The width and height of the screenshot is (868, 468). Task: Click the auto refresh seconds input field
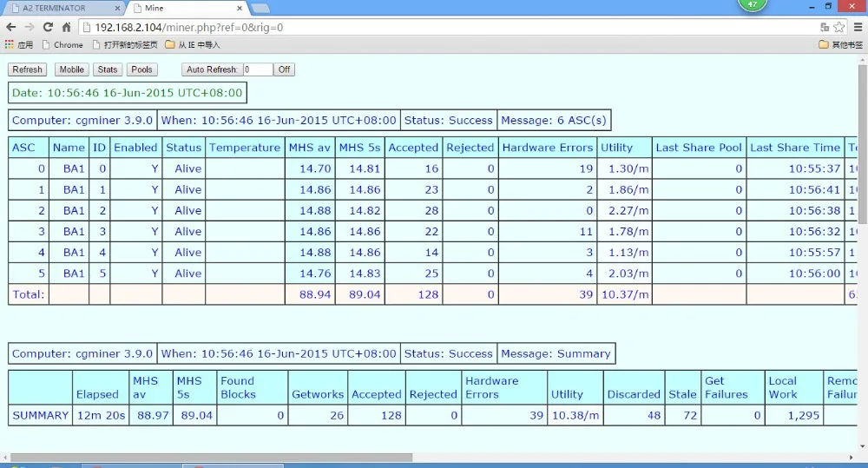click(258, 69)
